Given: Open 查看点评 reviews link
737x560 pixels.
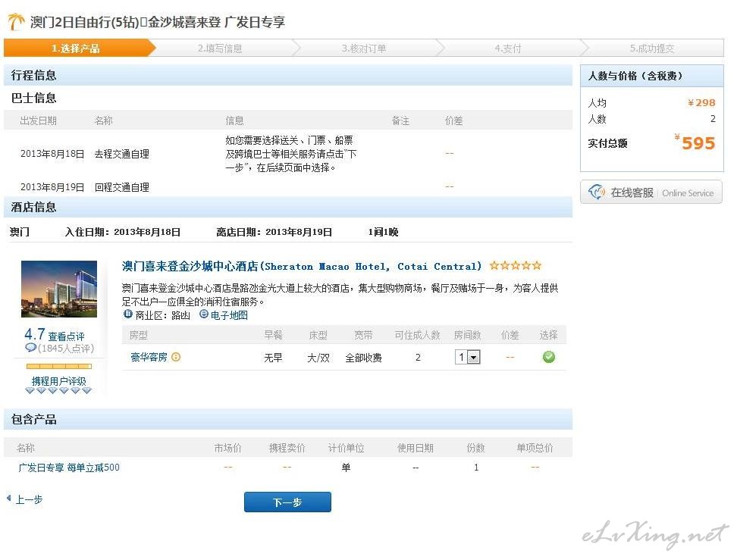Looking at the screenshot, I should coord(66,336).
